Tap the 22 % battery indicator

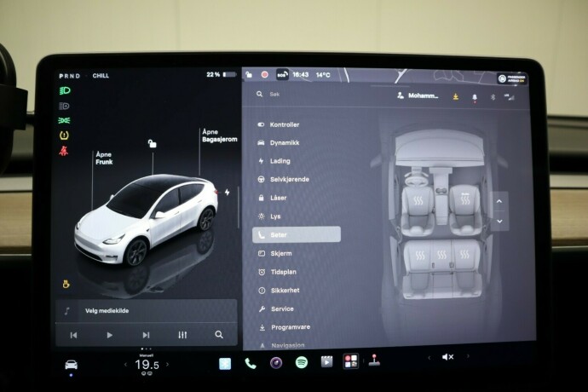(222, 75)
